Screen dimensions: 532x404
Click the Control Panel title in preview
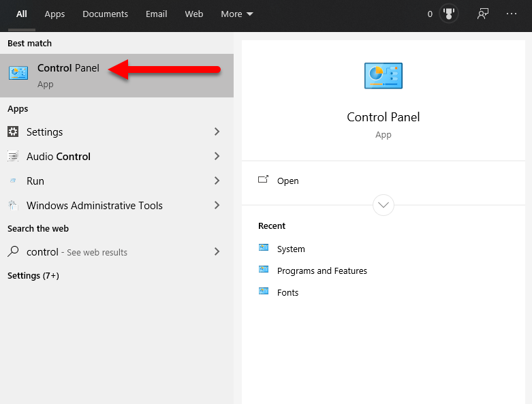click(x=384, y=117)
